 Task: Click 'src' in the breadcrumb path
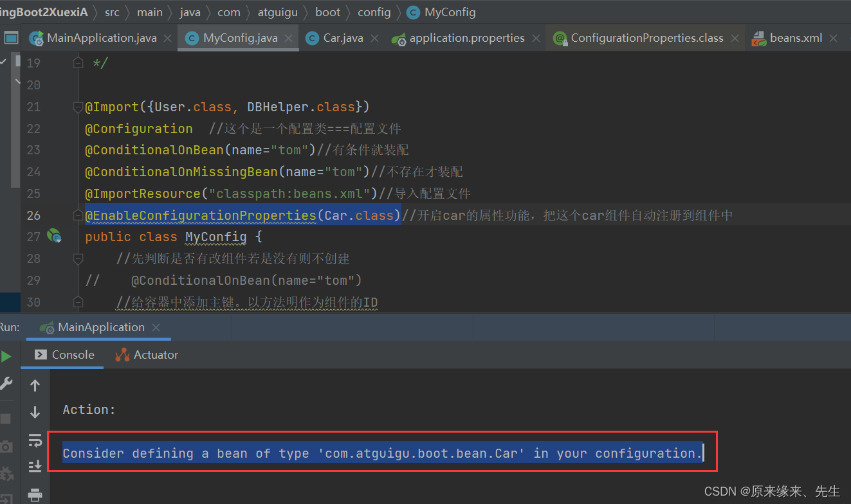(112, 12)
